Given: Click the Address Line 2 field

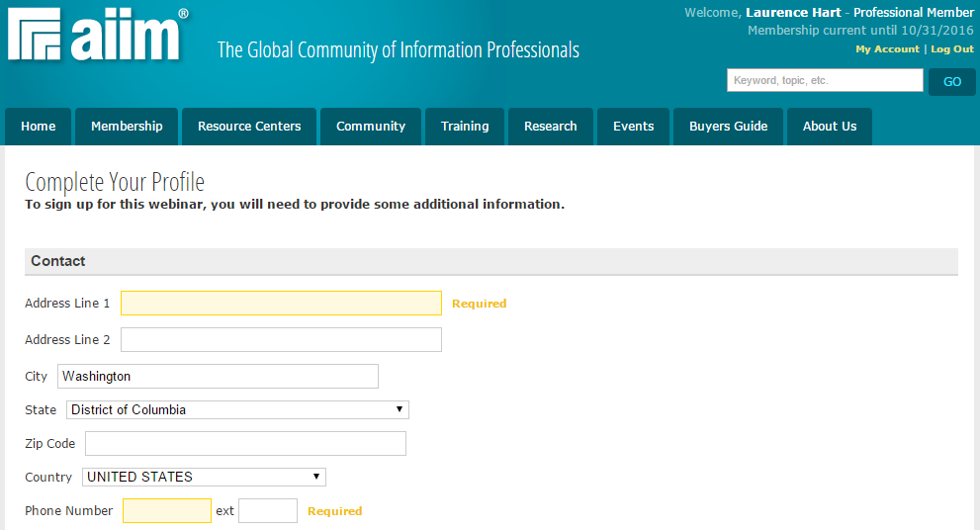Looking at the screenshot, I should 281,340.
